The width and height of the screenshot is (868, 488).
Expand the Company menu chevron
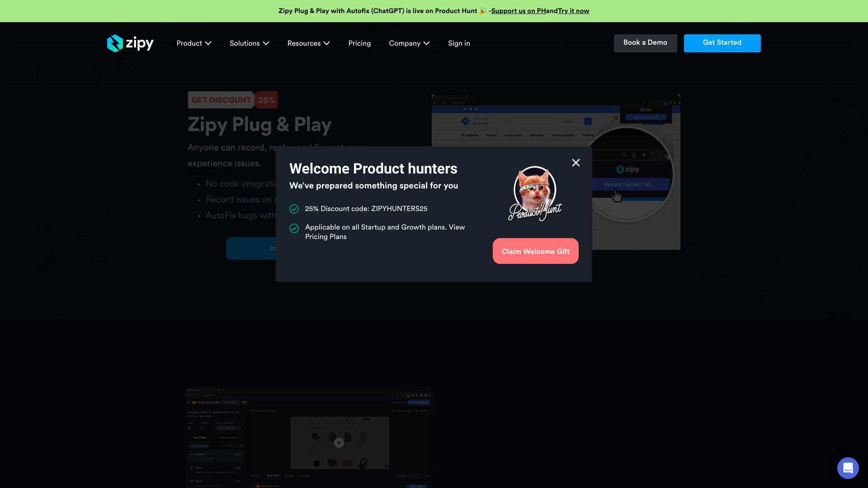point(427,43)
